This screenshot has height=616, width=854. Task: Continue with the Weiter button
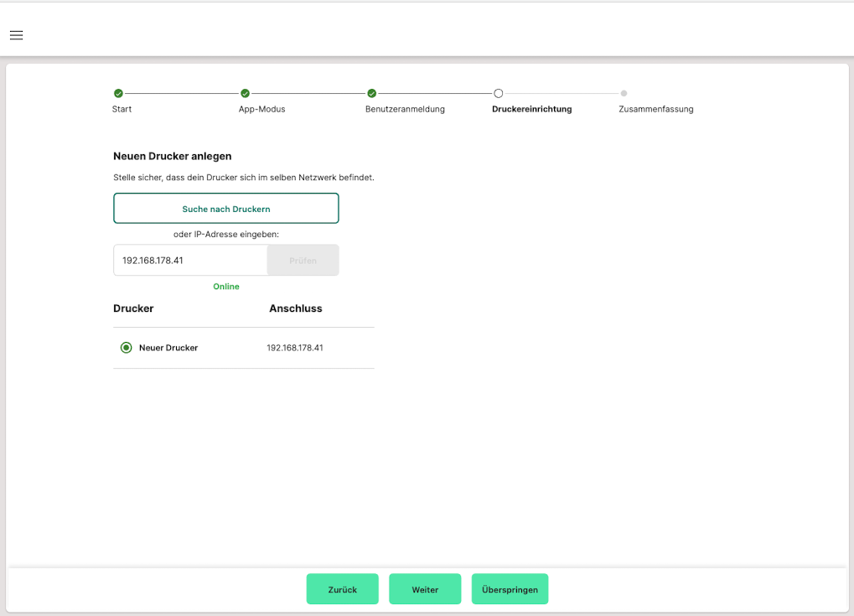coord(425,589)
